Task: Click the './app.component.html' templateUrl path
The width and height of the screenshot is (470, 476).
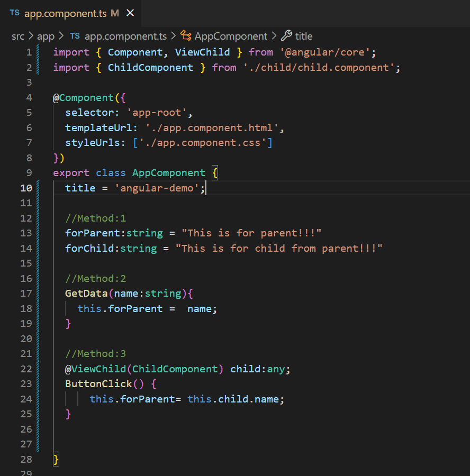Action: click(212, 128)
